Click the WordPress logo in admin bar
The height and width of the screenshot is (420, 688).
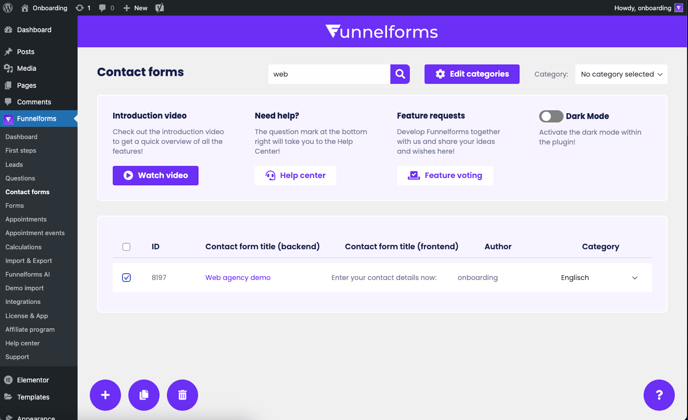point(8,8)
